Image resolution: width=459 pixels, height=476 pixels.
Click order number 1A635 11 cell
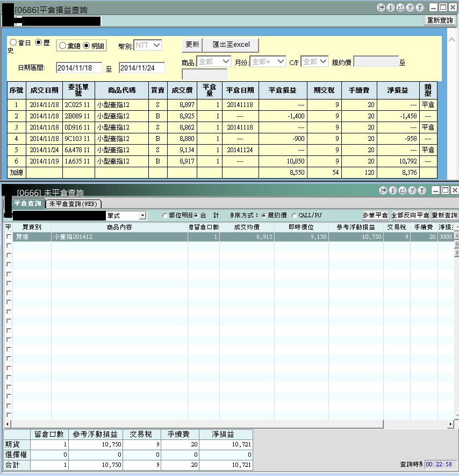78,161
